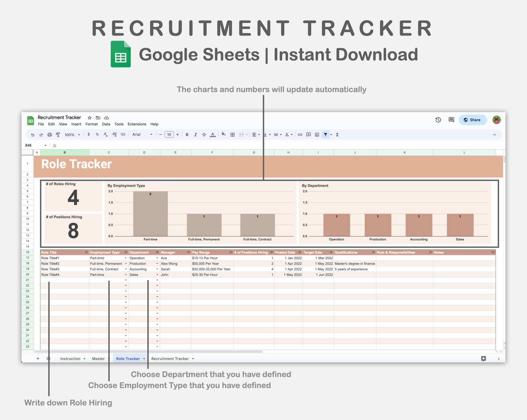Open version history clock icon
This screenshot has width=527, height=420.
[x=438, y=120]
